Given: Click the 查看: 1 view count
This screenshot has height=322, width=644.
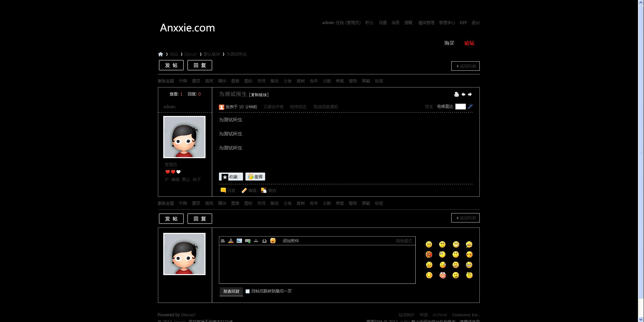Looking at the screenshot, I should point(176,94).
